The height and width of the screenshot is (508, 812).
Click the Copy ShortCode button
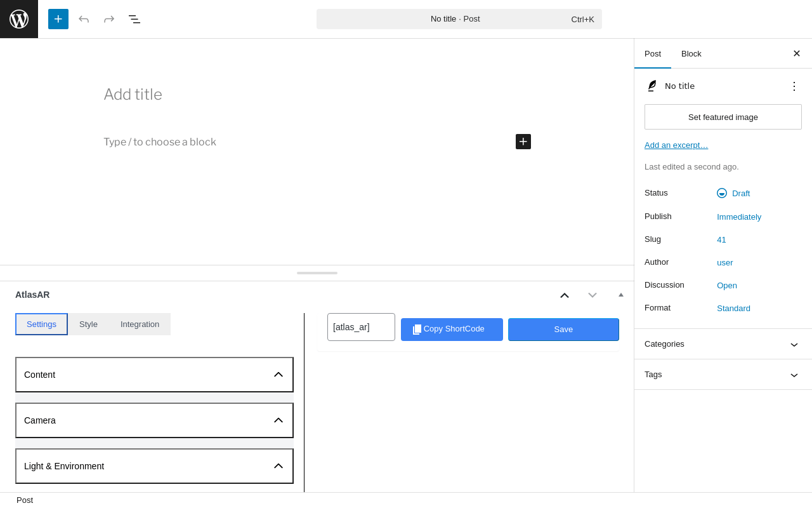(452, 330)
